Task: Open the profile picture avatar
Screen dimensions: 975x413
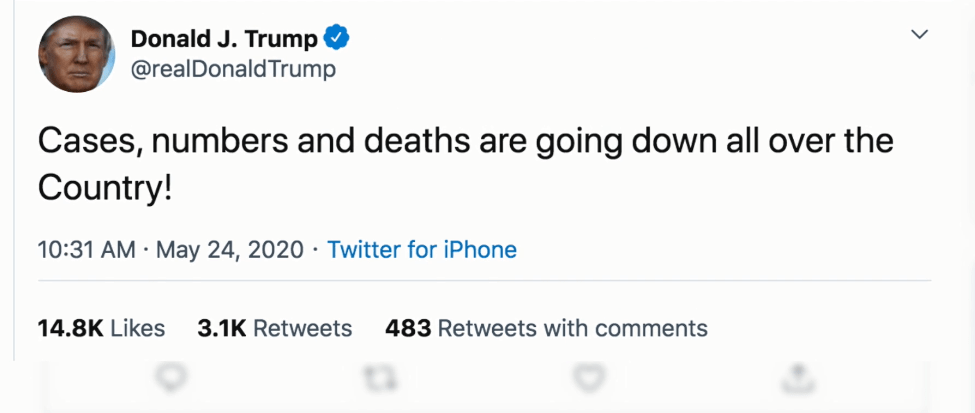Action: (79, 54)
